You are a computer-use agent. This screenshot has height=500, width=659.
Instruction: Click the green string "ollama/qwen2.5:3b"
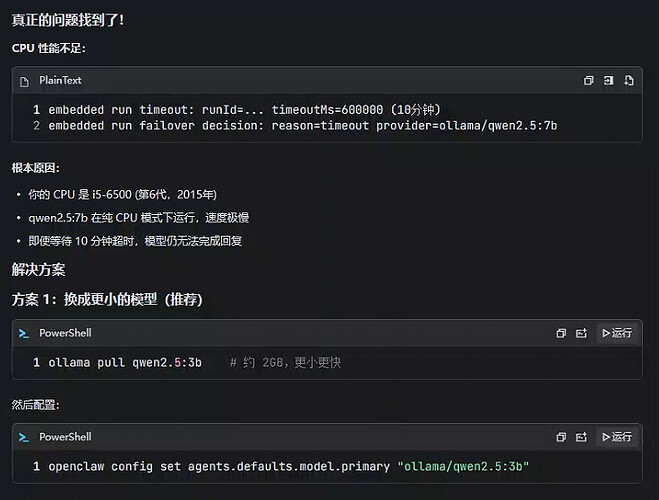click(463, 466)
